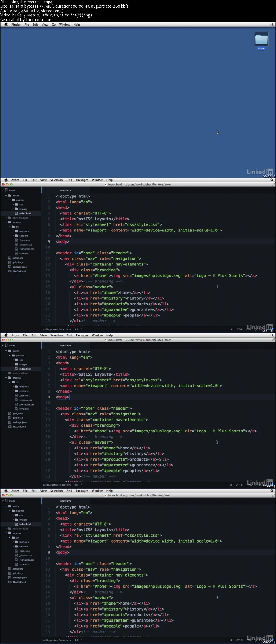Click cursor position 9:7 in the 00:00:19 status bar
Screen dimensions: 276x644
(x=76, y=329)
